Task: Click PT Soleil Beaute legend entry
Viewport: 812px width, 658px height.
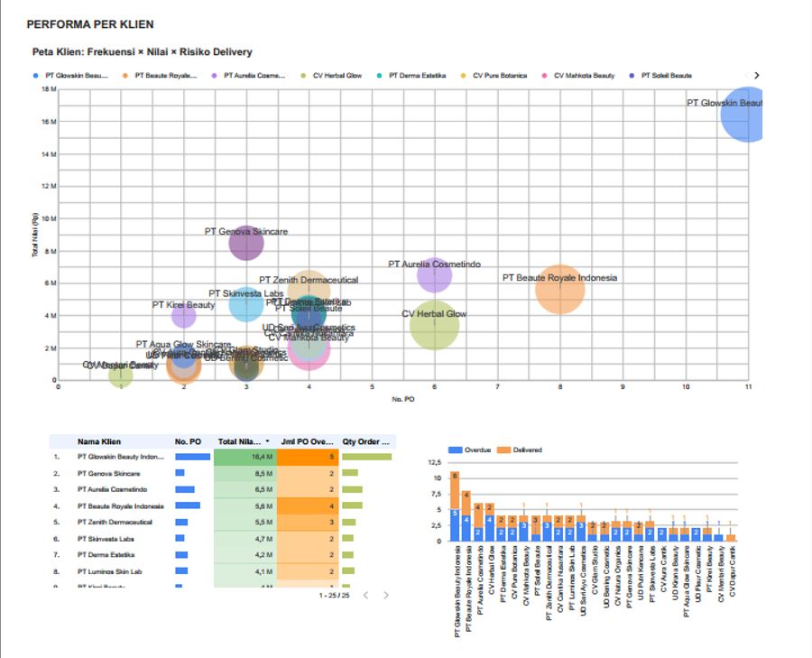Action: [x=660, y=76]
